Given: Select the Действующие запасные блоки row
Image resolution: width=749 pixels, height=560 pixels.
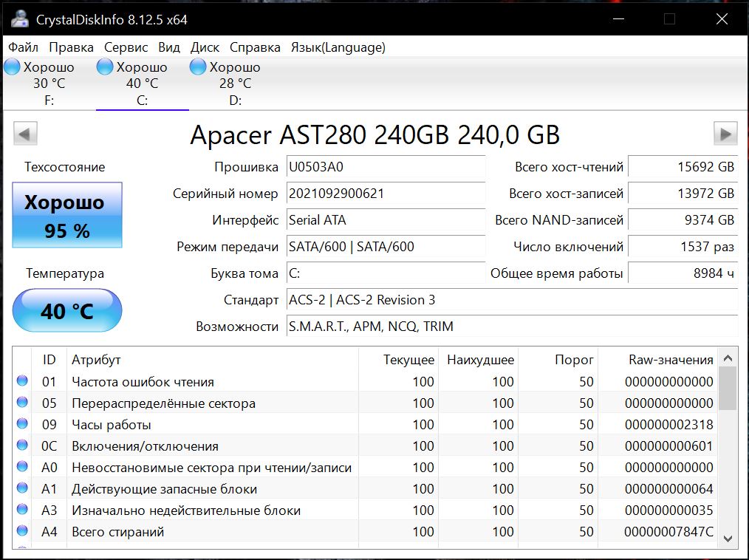Looking at the screenshot, I should pos(365,488).
